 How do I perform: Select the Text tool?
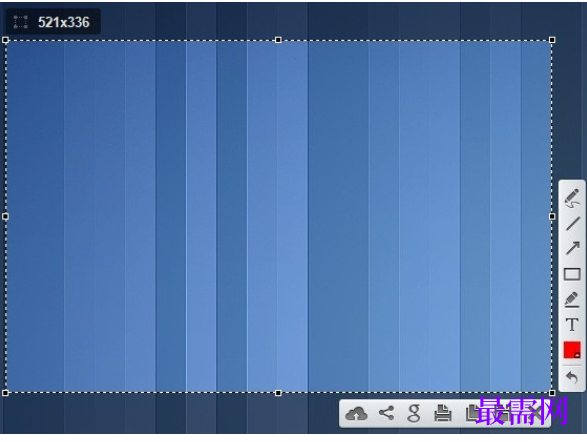pyautogui.click(x=572, y=324)
